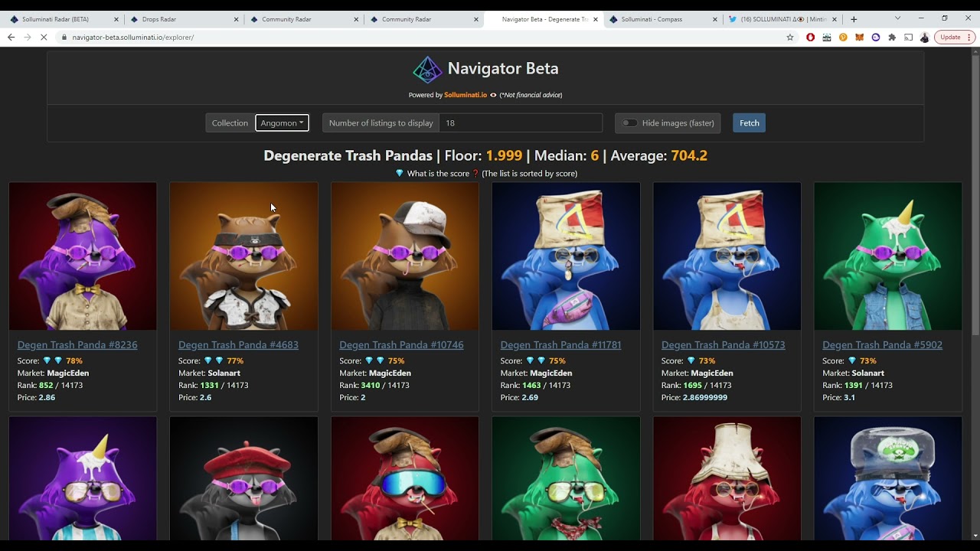The height and width of the screenshot is (551, 980).
Task: Toggle Hide images (faster) switch
Action: (629, 123)
